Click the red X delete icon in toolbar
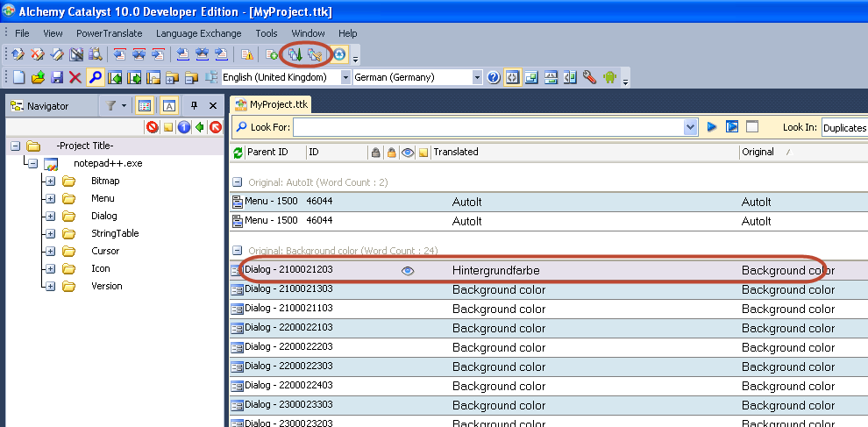This screenshot has width=868, height=427. point(75,77)
